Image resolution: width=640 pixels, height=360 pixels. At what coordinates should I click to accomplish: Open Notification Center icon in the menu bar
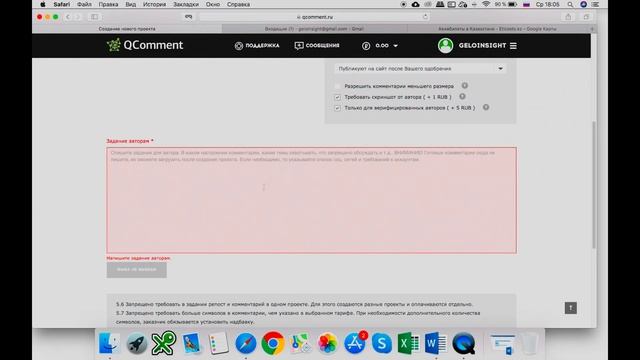click(596, 4)
